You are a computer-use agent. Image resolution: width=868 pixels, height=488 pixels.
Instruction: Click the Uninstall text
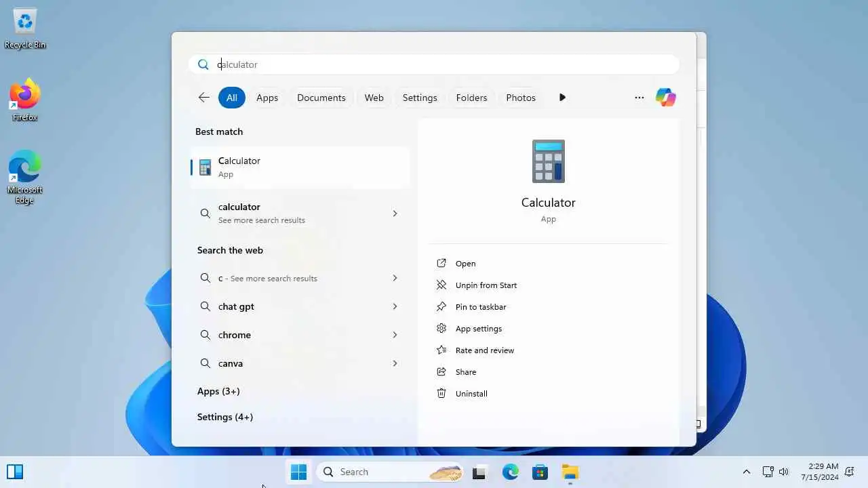pyautogui.click(x=471, y=394)
